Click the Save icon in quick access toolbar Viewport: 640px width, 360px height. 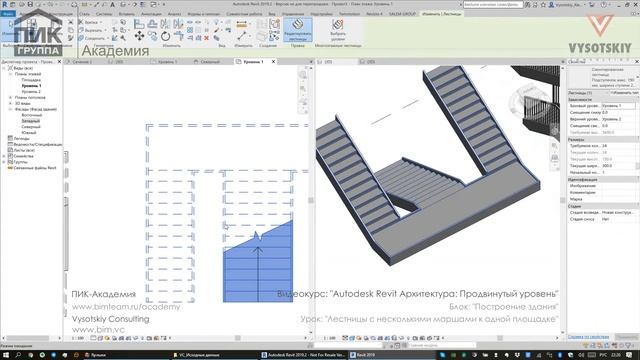coord(30,4)
